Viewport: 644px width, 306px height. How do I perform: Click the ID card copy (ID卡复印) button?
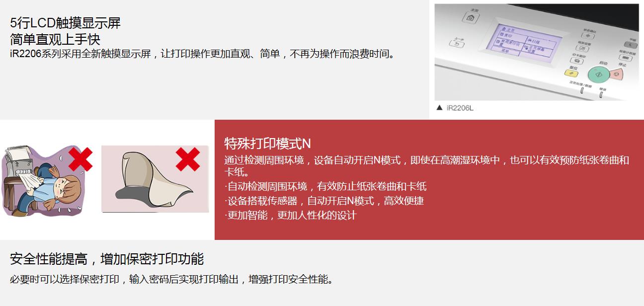point(576,61)
